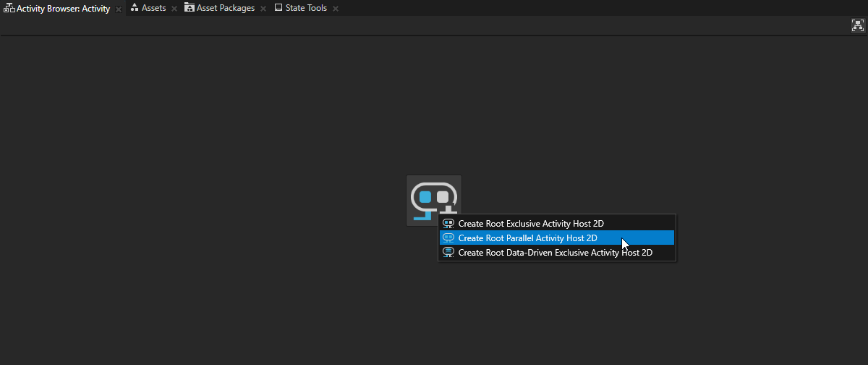Click the Data-Driven Activity Host menu icon
This screenshot has height=365, width=868.
[448, 252]
